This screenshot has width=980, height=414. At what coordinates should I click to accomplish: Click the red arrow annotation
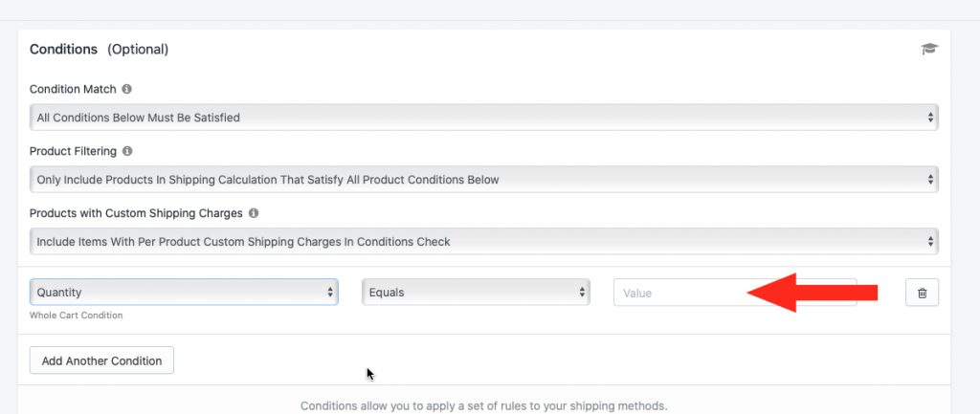[x=813, y=293]
